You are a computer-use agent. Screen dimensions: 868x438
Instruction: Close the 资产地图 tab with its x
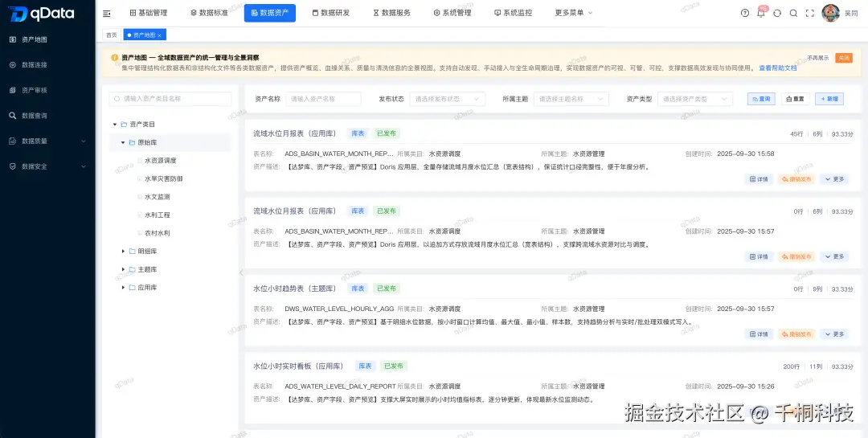coord(159,35)
